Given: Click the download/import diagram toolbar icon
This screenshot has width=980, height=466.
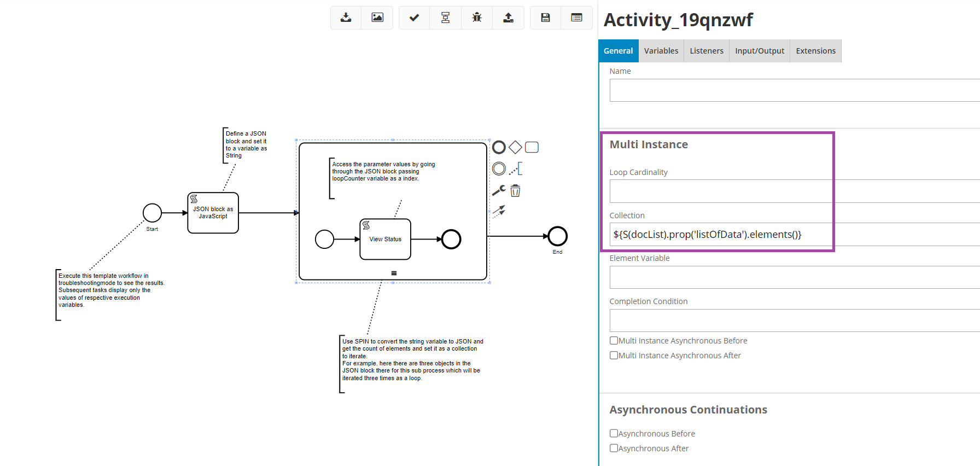Looking at the screenshot, I should click(346, 18).
